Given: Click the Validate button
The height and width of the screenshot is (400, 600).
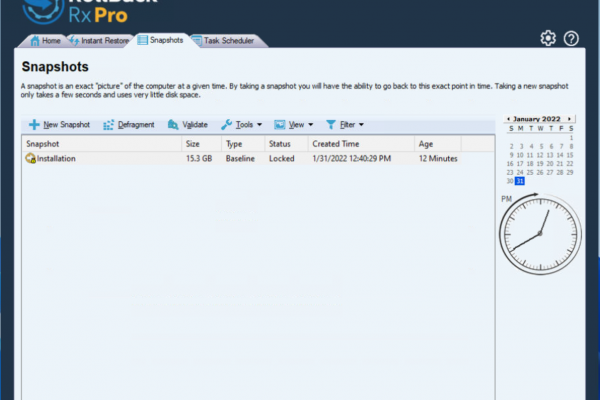Looking at the screenshot, I should 188,124.
